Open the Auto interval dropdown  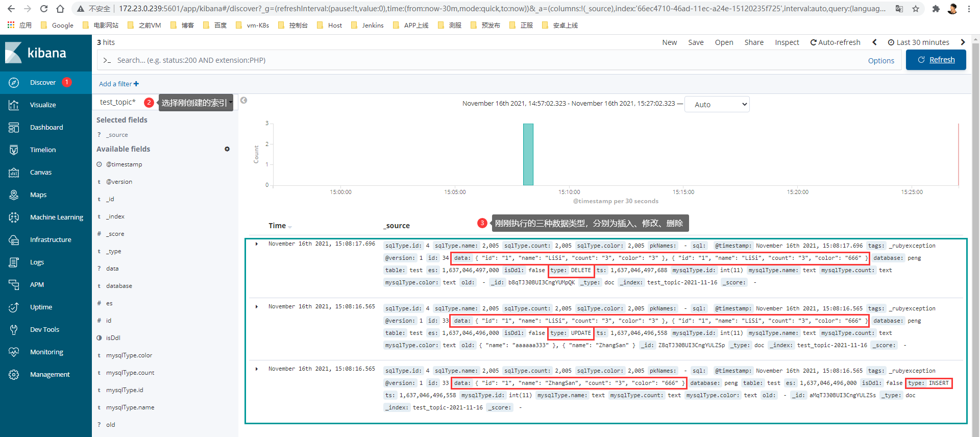(x=717, y=104)
